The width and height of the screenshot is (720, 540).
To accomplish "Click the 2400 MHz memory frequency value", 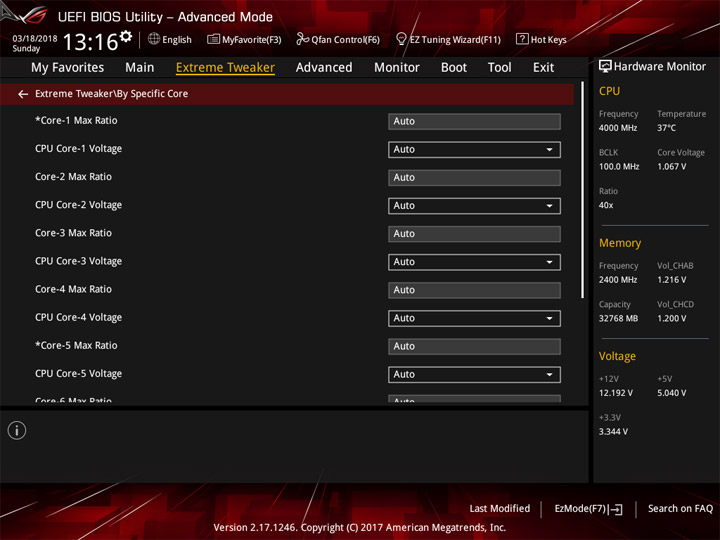I will [618, 280].
